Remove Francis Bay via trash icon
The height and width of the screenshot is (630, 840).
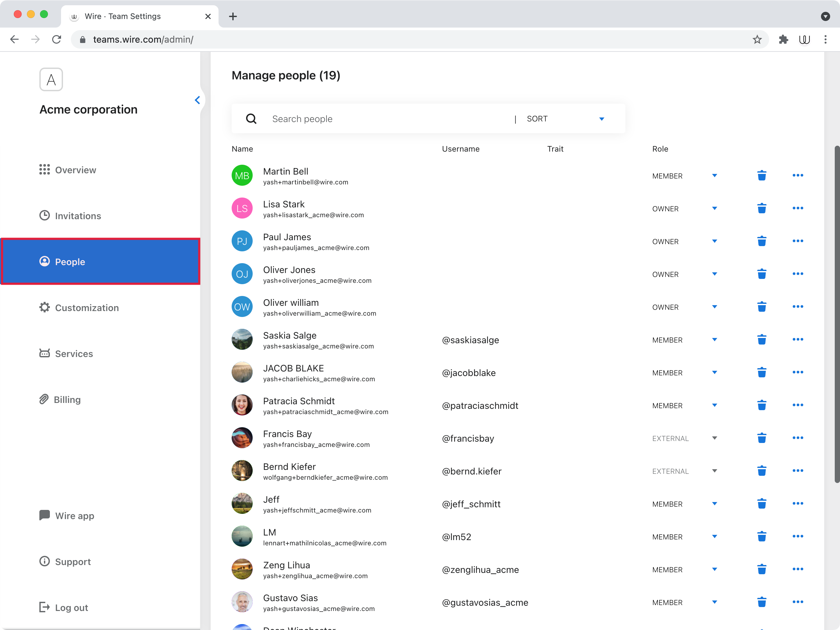click(x=761, y=438)
